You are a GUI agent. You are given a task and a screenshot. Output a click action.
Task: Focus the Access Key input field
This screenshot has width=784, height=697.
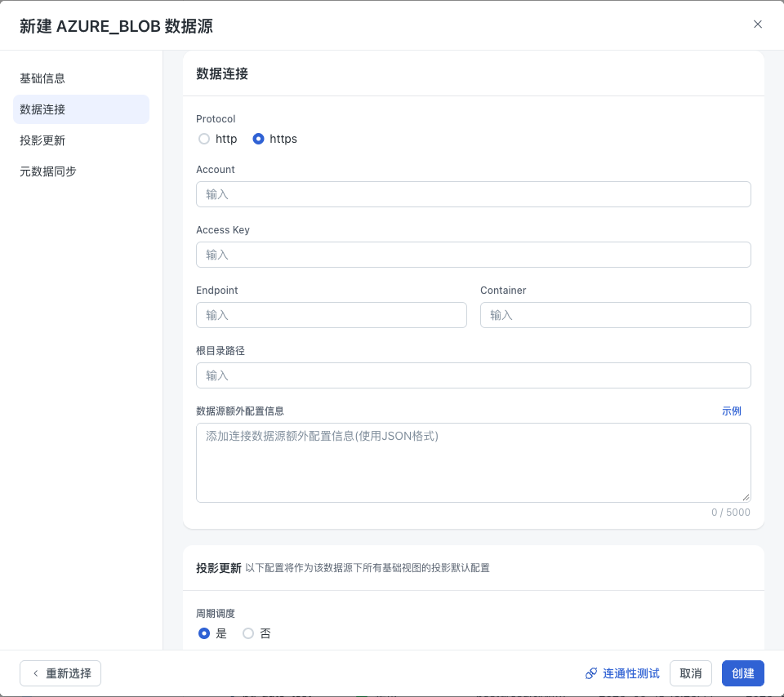[473, 255]
